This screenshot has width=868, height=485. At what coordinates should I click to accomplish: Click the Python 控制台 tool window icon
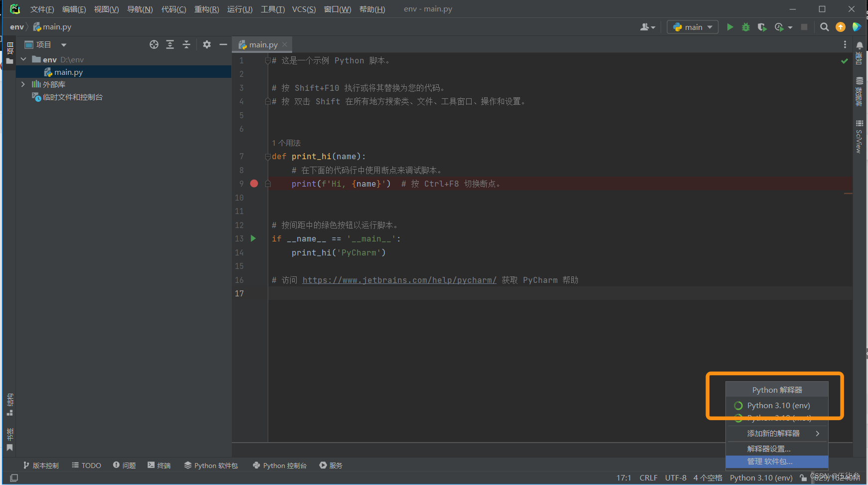pyautogui.click(x=280, y=465)
